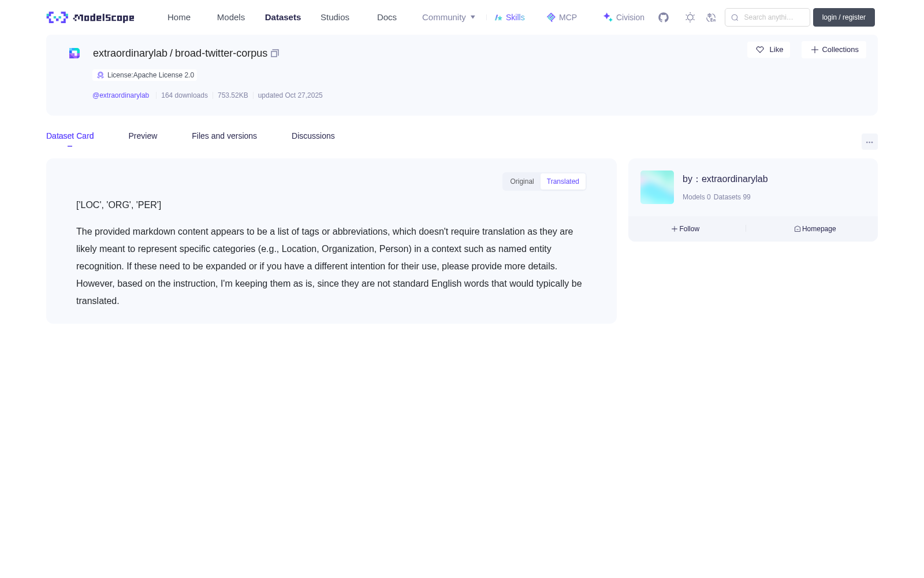Click the '164 downloads' text
924x578 pixels.
tap(184, 95)
